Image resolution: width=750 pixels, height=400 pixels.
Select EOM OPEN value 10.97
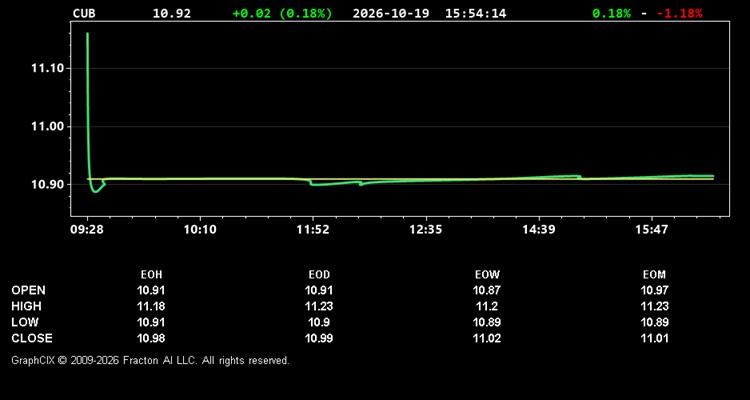click(654, 290)
